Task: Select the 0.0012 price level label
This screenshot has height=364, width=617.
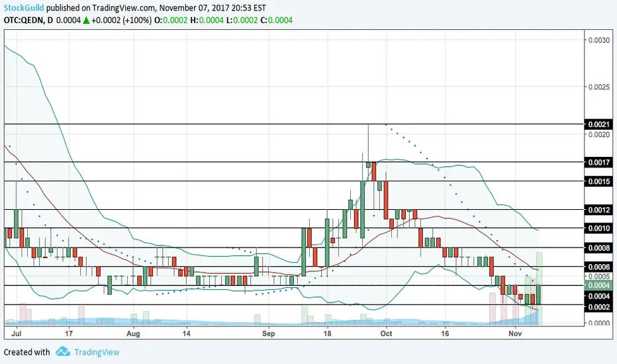Action: pyautogui.click(x=599, y=210)
